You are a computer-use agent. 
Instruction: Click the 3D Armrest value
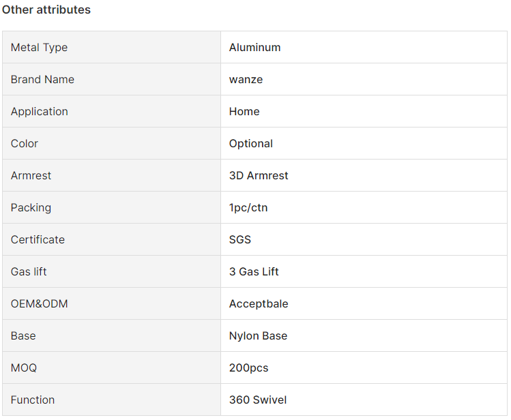[259, 175]
